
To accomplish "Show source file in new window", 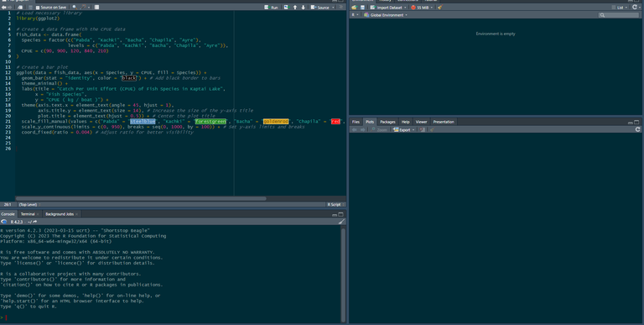I will (20, 8).
